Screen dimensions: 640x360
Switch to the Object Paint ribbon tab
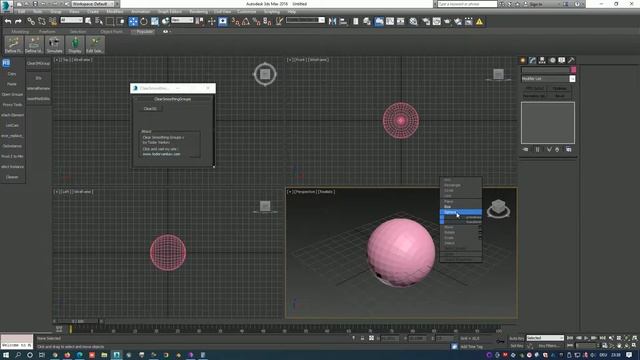coord(111,31)
